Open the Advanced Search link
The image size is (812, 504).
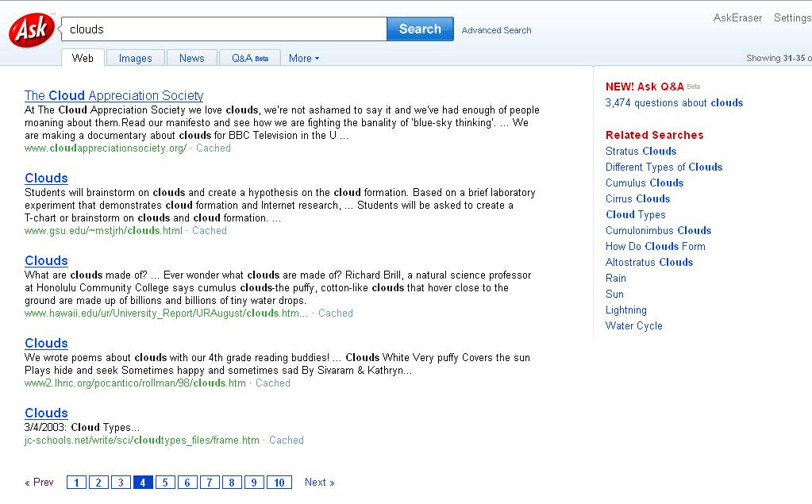(x=496, y=30)
